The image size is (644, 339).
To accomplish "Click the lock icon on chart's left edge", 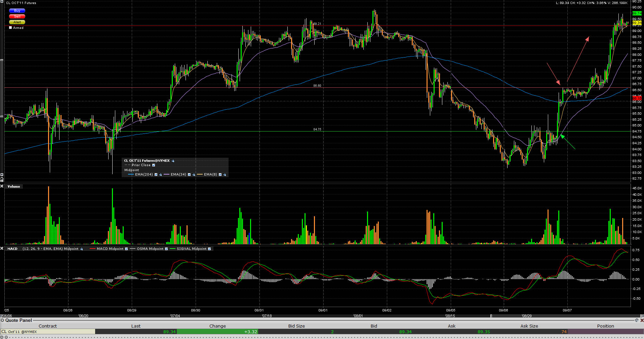I will point(2,180).
